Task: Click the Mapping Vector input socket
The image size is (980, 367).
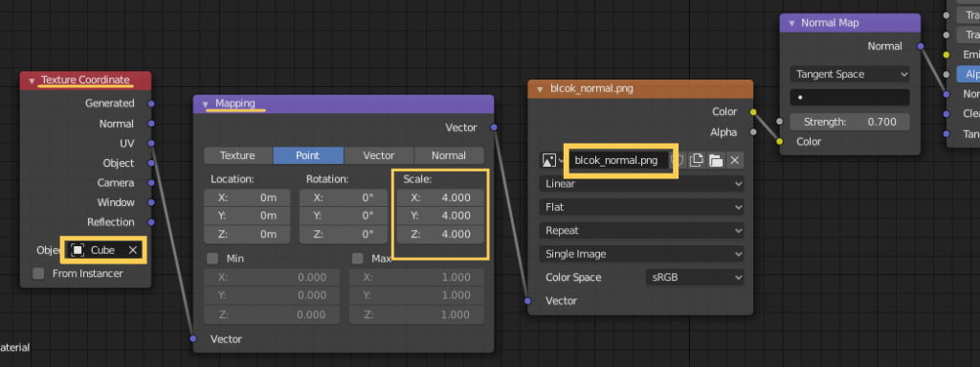Action: 193,339
